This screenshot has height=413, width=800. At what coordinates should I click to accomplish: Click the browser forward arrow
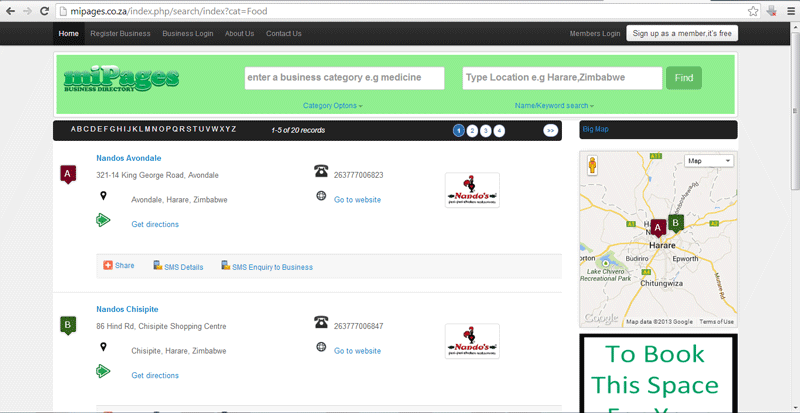(x=28, y=11)
